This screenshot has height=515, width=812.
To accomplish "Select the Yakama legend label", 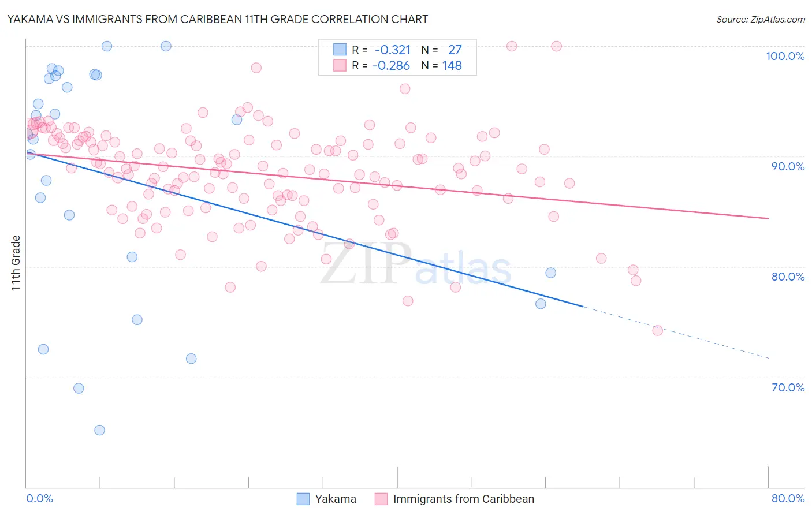I will pos(336,499).
